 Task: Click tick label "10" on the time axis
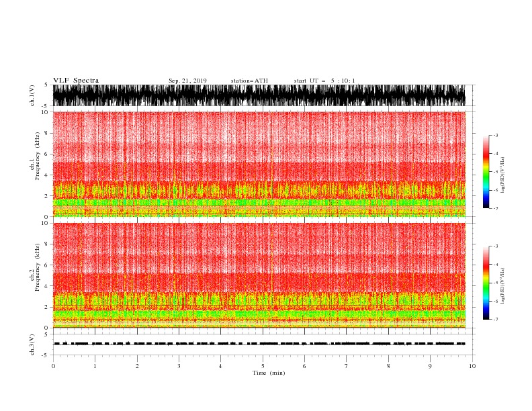(472, 366)
